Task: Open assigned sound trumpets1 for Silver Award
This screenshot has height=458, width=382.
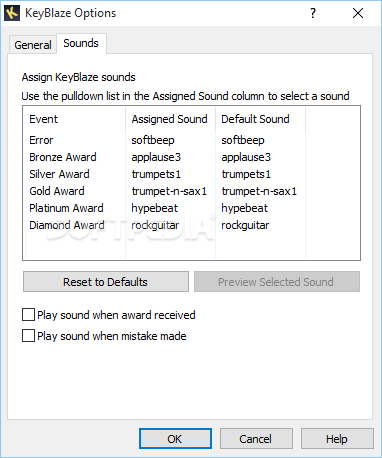Action: 156,174
